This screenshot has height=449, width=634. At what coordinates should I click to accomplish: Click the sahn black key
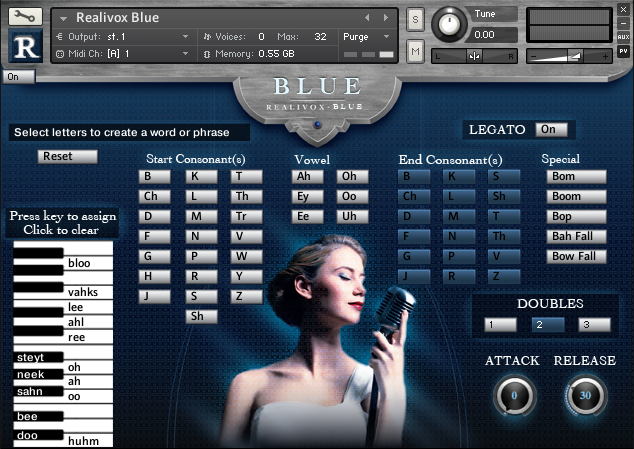coord(38,391)
